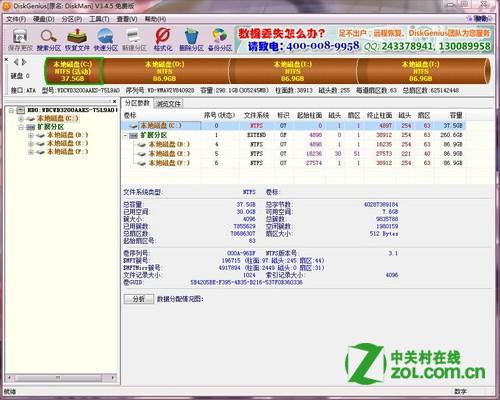Click drive icon of 本地磁盘(D:) table row

pyautogui.click(x=141, y=145)
